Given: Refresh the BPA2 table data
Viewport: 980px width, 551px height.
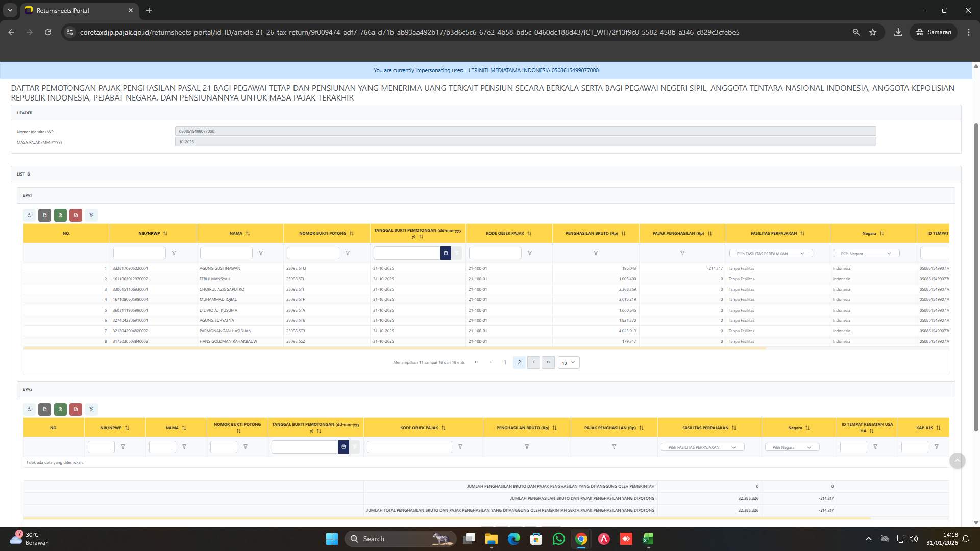Looking at the screenshot, I should point(29,409).
